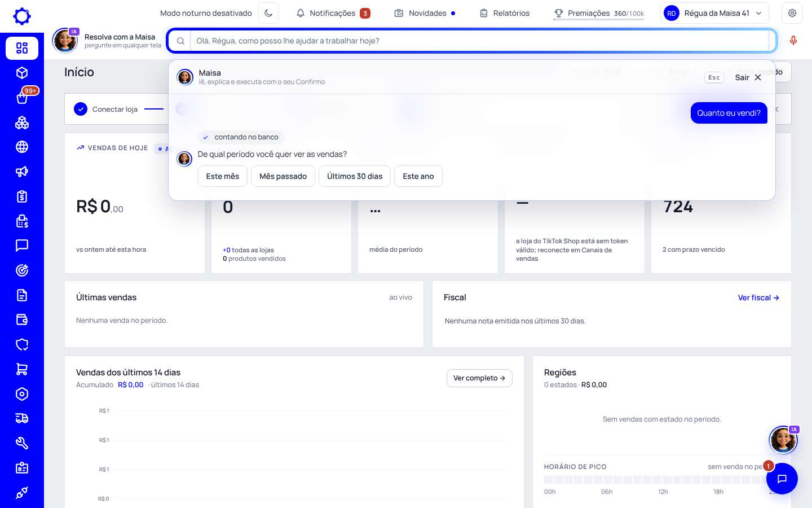Toggle the Conectar loja checkmark step
The height and width of the screenshot is (508, 812).
click(x=81, y=109)
